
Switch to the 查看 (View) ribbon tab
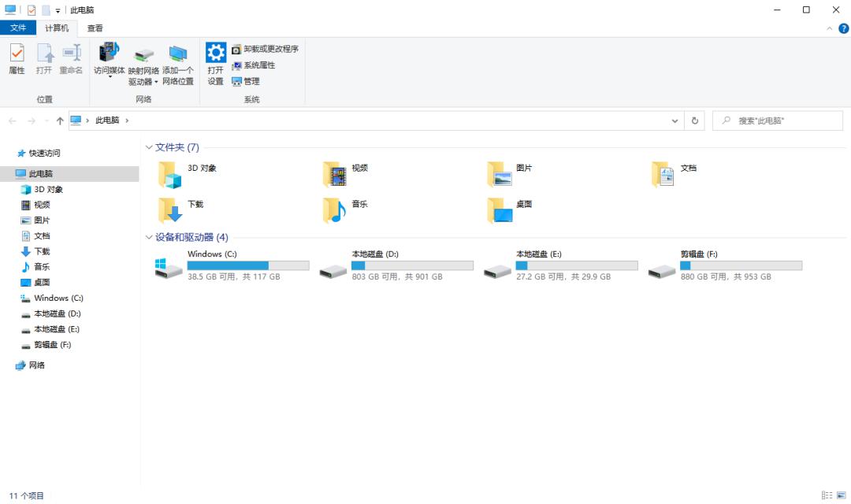pyautogui.click(x=95, y=28)
